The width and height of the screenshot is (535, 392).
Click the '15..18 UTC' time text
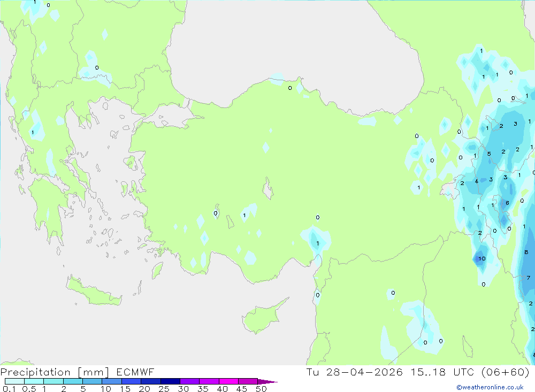pyautogui.click(x=442, y=372)
